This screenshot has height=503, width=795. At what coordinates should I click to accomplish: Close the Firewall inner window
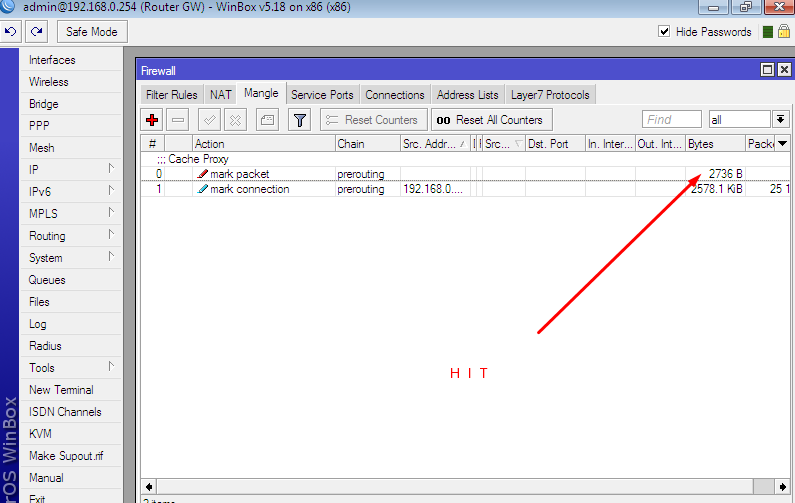[784, 70]
